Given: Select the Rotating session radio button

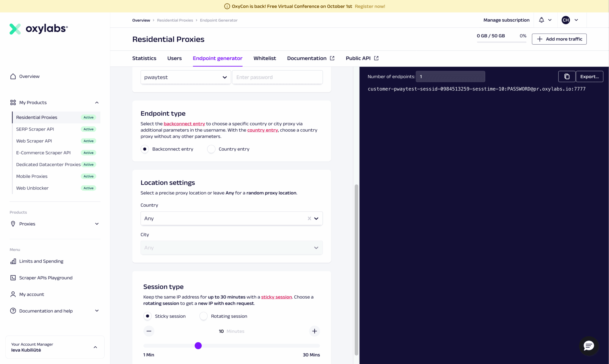Looking at the screenshot, I should point(203,316).
